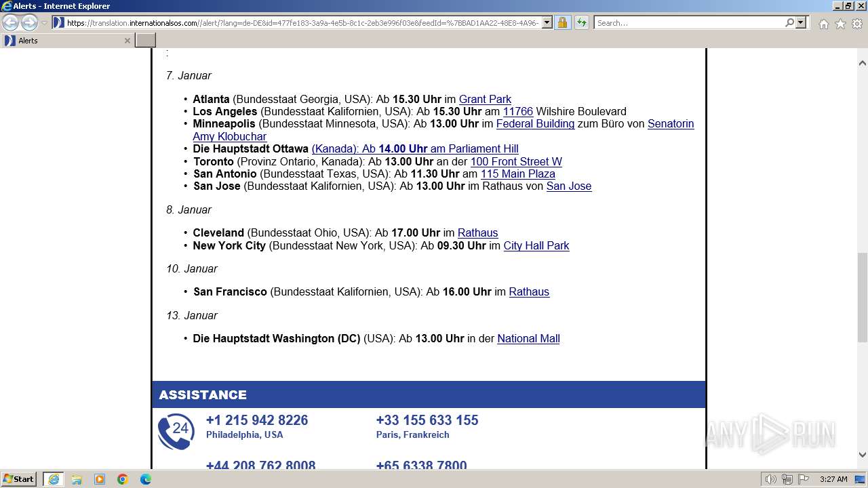Click the Action Center flag icon

pos(803,479)
